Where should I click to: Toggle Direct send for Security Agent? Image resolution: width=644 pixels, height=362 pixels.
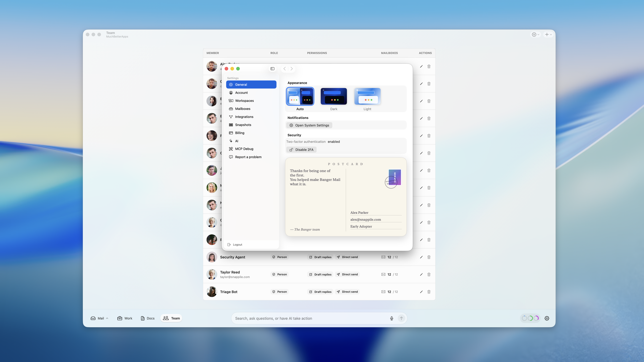pos(347,257)
